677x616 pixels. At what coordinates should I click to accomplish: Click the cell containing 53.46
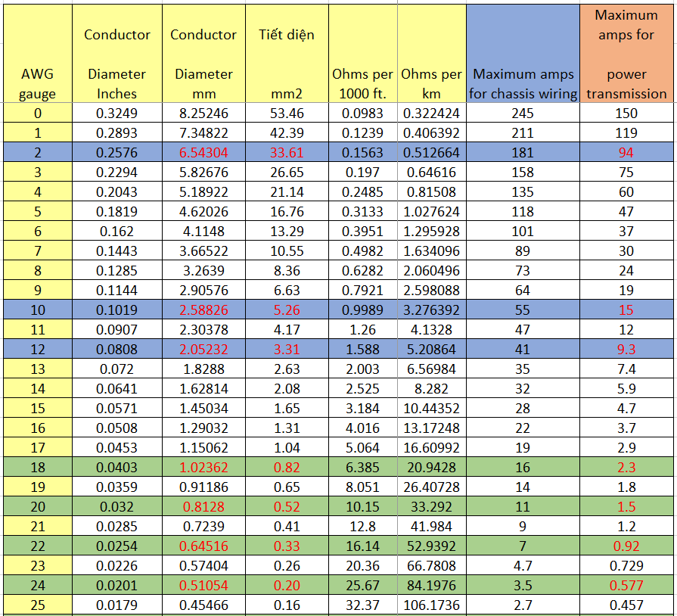coord(287,114)
